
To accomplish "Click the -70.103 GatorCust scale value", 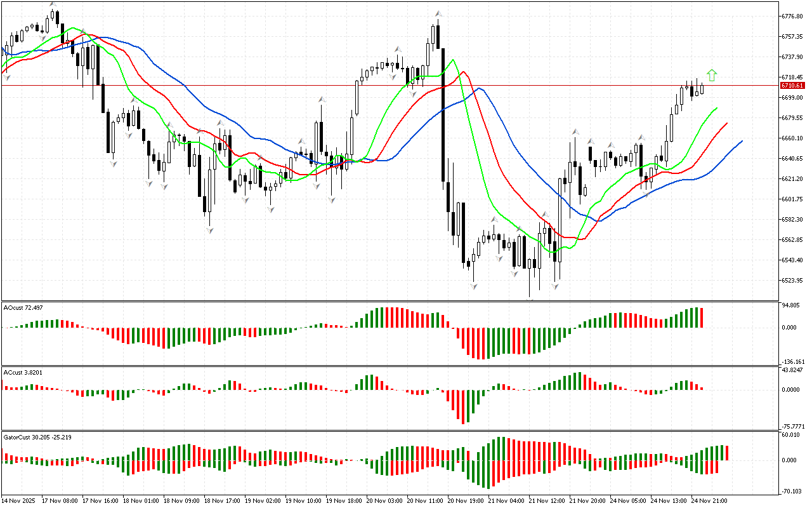I will (790, 490).
